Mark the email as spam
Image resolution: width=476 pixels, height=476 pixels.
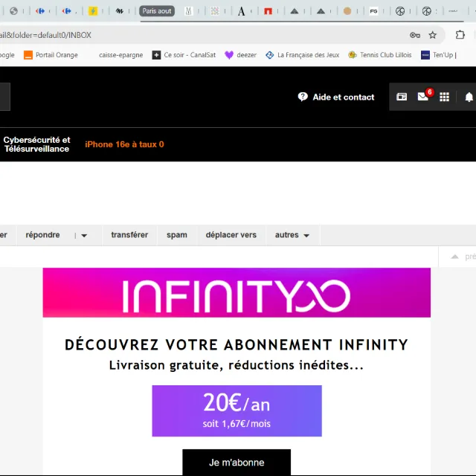tap(177, 235)
